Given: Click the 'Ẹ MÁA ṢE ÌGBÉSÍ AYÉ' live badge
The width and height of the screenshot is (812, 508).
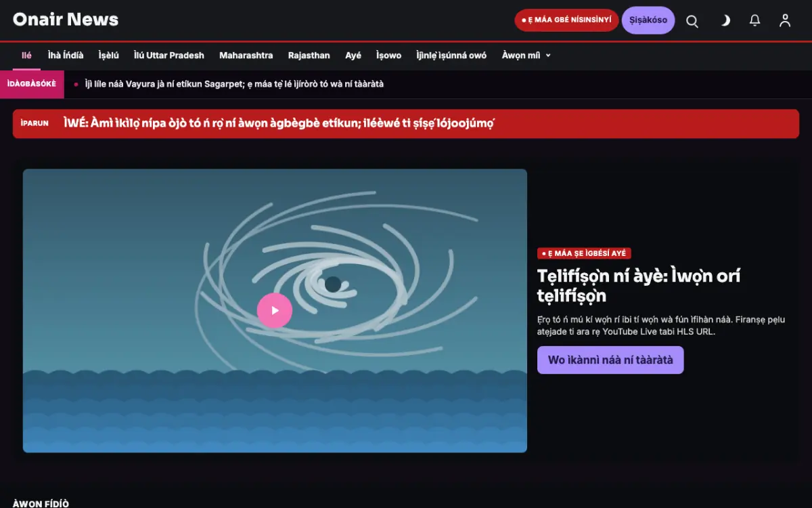Looking at the screenshot, I should [x=584, y=253].
